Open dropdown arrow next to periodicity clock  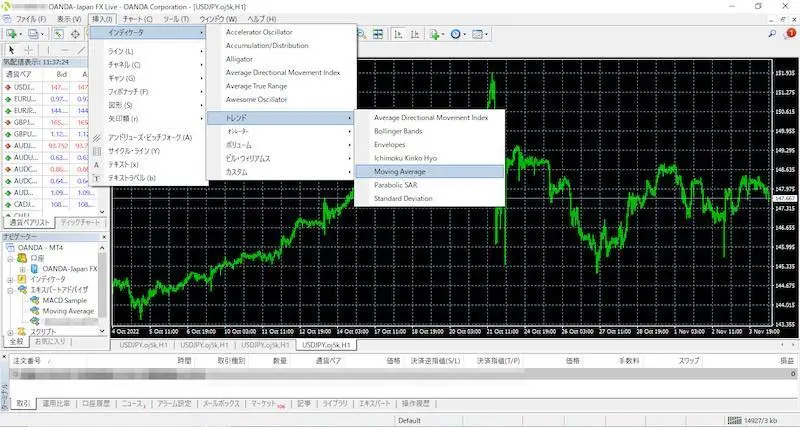click(464, 35)
